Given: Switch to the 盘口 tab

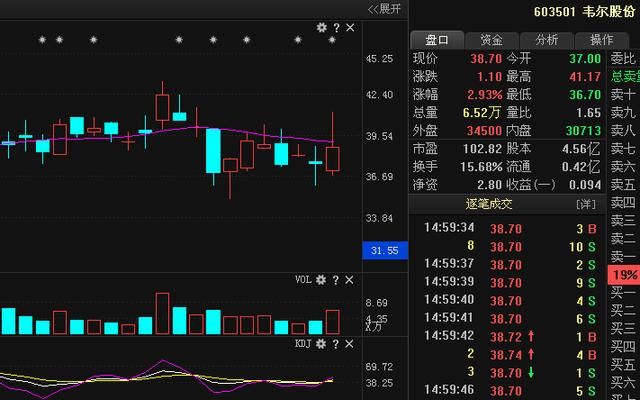Looking at the screenshot, I should (x=437, y=40).
